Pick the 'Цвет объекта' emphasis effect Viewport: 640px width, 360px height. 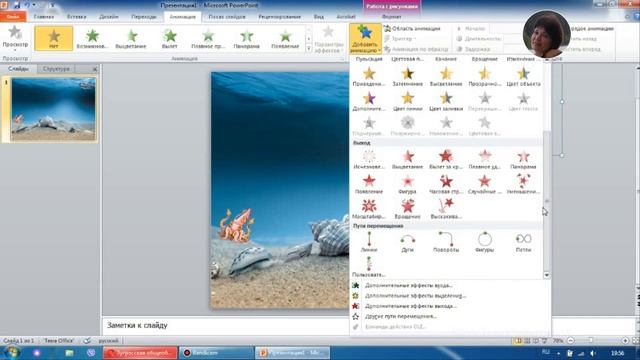tap(523, 77)
